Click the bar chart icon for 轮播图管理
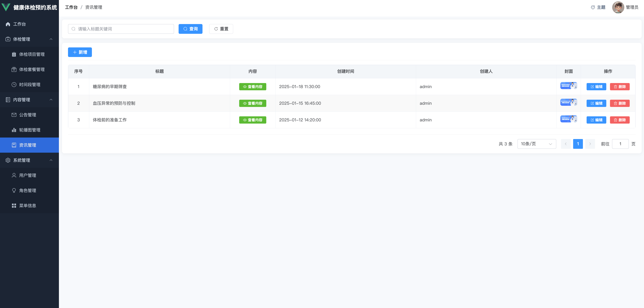The height and width of the screenshot is (308, 644). pyautogui.click(x=14, y=130)
